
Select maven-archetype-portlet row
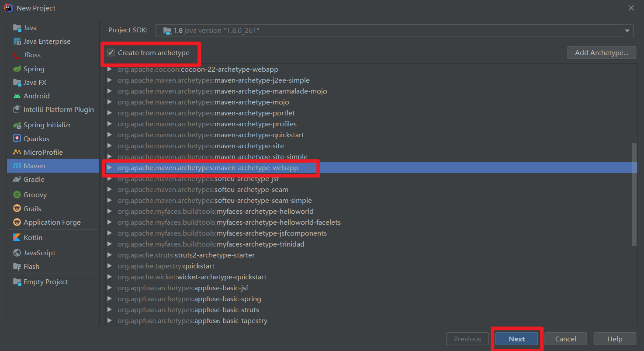pos(371,113)
